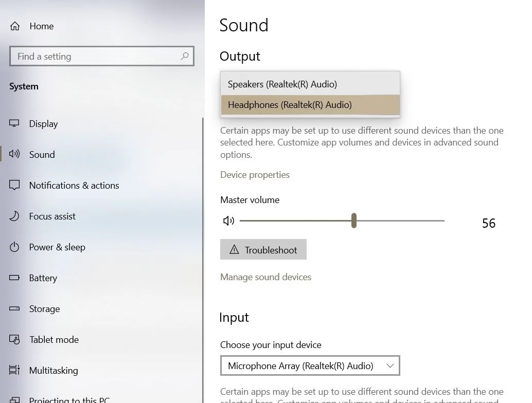Click the Find a setting search box
This screenshot has height=403, width=532.
point(95,57)
